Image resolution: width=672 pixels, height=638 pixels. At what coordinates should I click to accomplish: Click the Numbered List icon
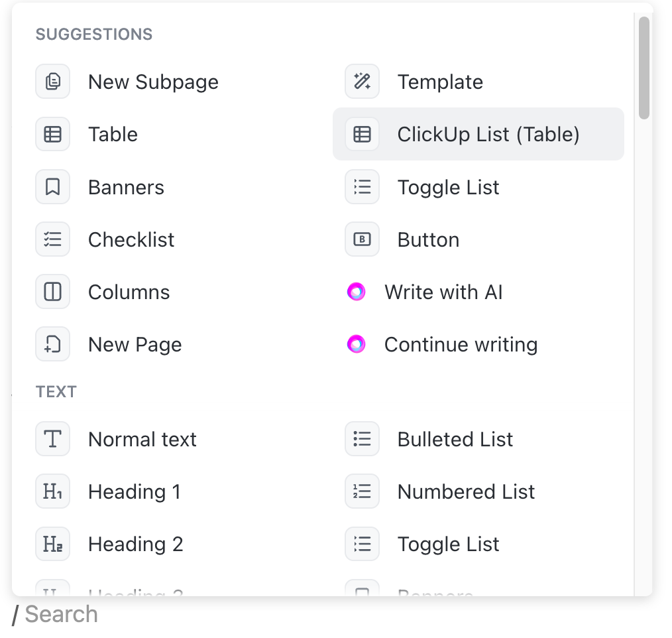pyautogui.click(x=362, y=491)
